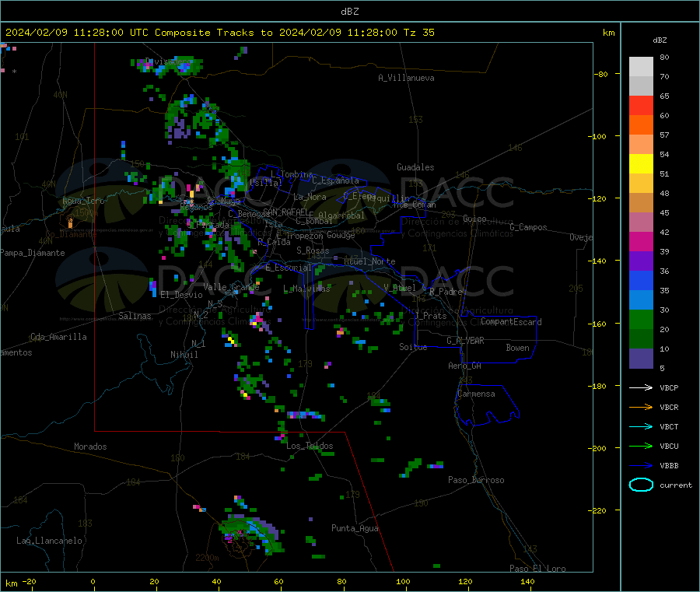Viewport: 700px width, 592px height.
Task: Click the SAN_RAFAEL map label
Action: [285, 212]
